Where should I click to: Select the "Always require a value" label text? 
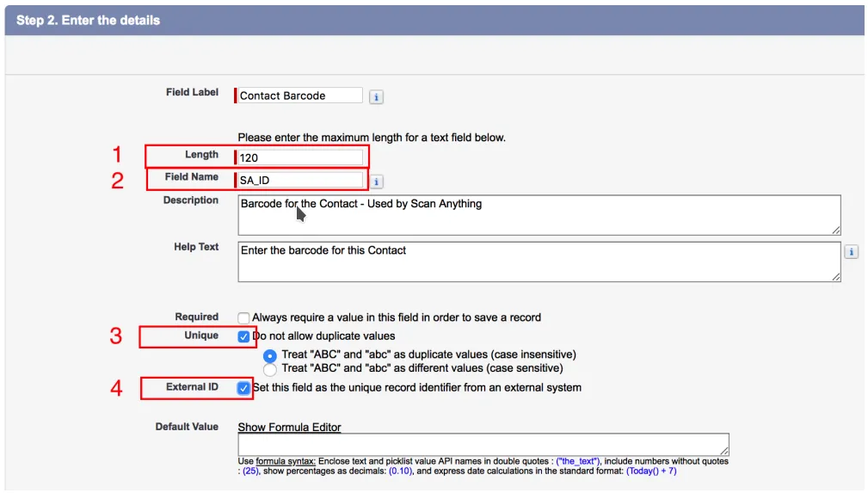click(x=397, y=317)
